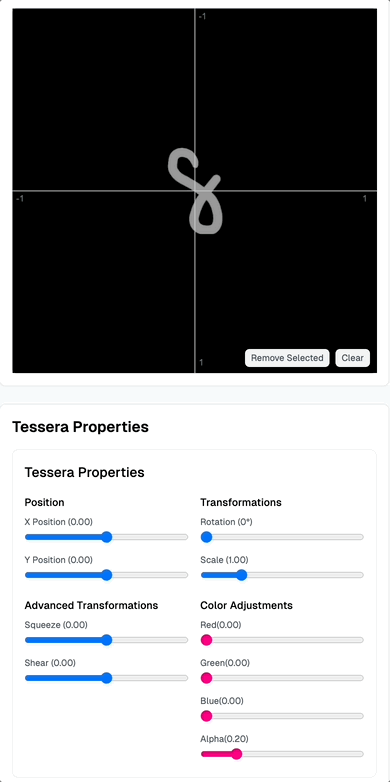The width and height of the screenshot is (390, 782).
Task: Click the Shear slider handle
Action: pos(106,678)
